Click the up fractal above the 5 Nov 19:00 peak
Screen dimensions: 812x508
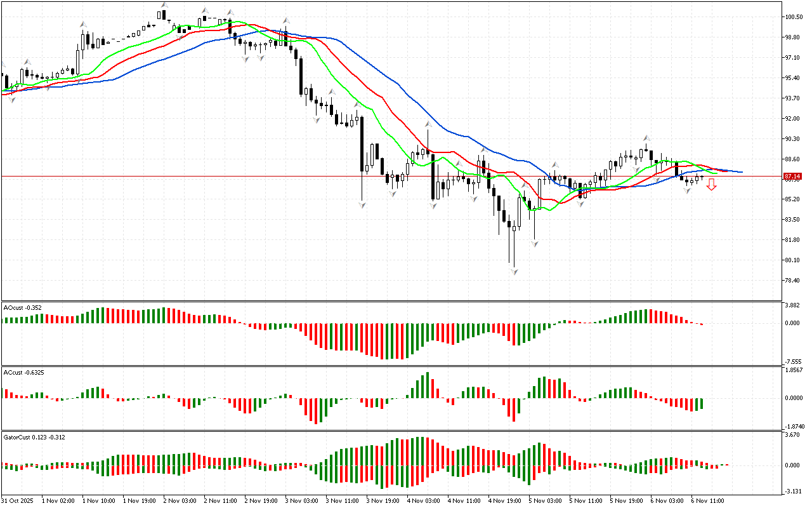[646, 138]
